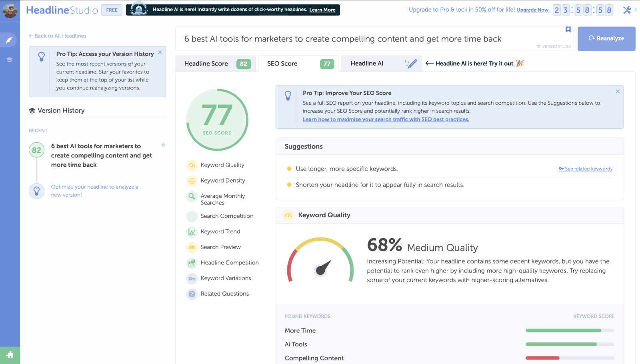Click the Compelling Content keyword score bar
This screenshot has height=364, width=640.
[570, 358]
